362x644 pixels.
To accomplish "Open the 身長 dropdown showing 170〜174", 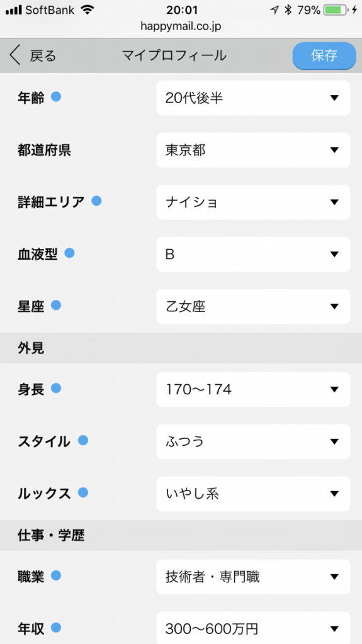I will 253,389.
